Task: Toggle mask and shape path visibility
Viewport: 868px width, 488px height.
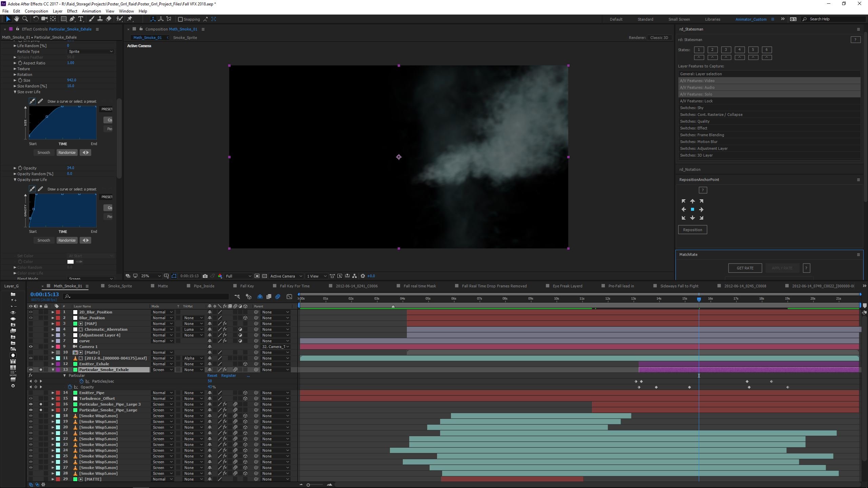Action: (174, 276)
